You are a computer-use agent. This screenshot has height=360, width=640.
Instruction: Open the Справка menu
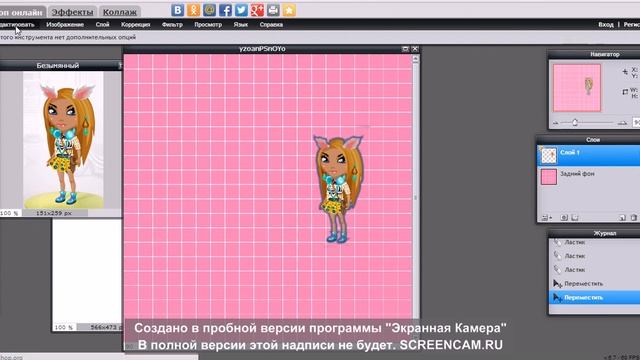271,24
